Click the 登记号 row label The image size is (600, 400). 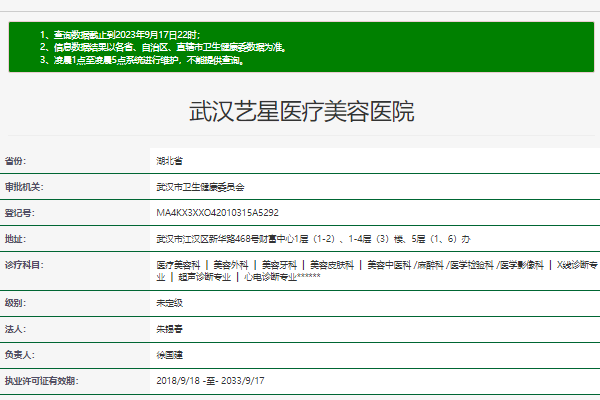pos(20,213)
